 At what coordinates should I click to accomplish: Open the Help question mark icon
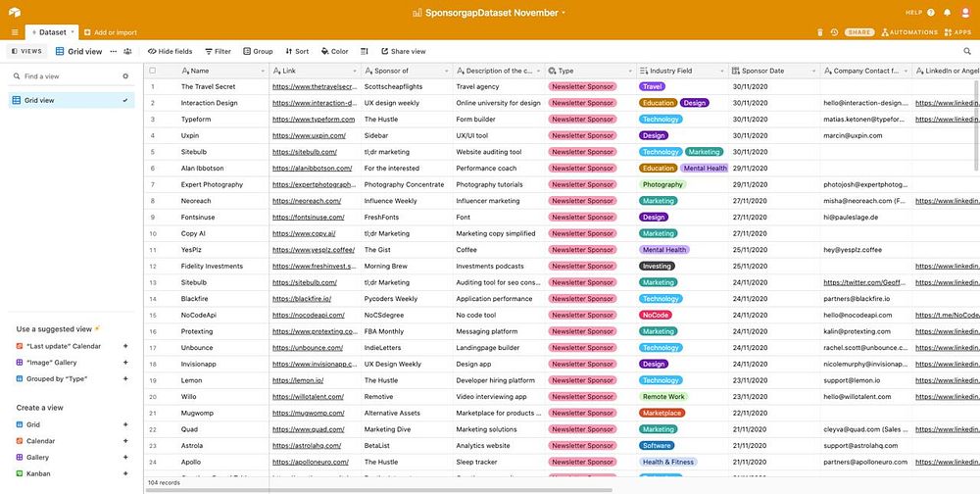tap(931, 13)
